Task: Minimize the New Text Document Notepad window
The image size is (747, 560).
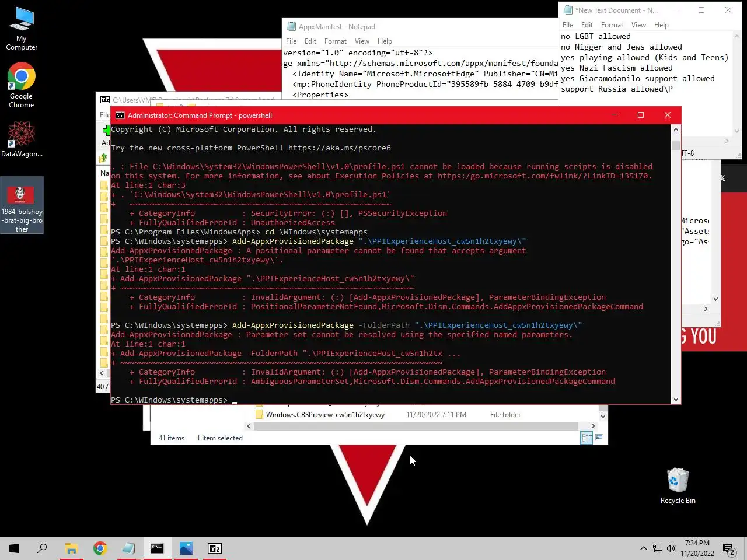Action: point(675,10)
